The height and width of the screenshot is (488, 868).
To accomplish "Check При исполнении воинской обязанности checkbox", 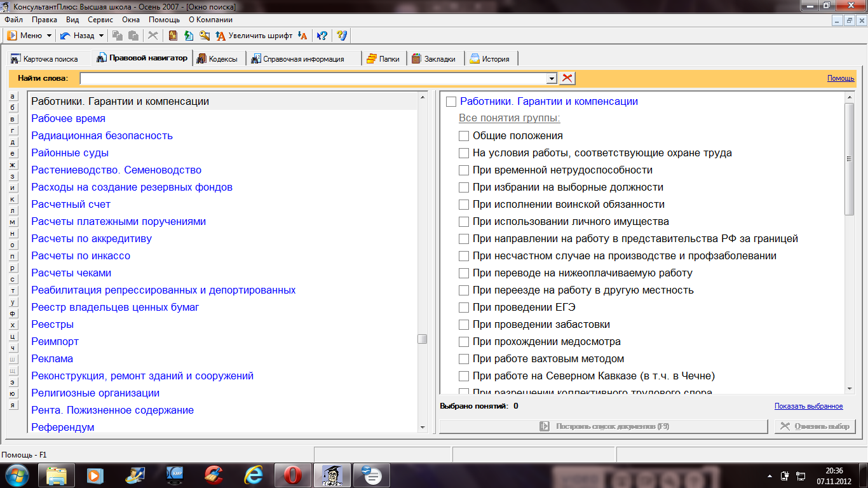I will tap(464, 205).
